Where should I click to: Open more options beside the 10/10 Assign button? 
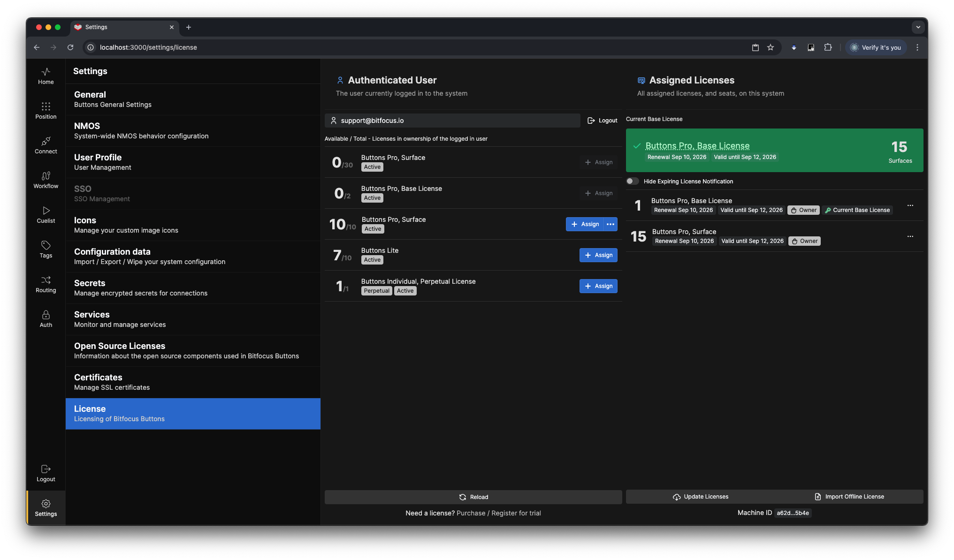tap(611, 224)
